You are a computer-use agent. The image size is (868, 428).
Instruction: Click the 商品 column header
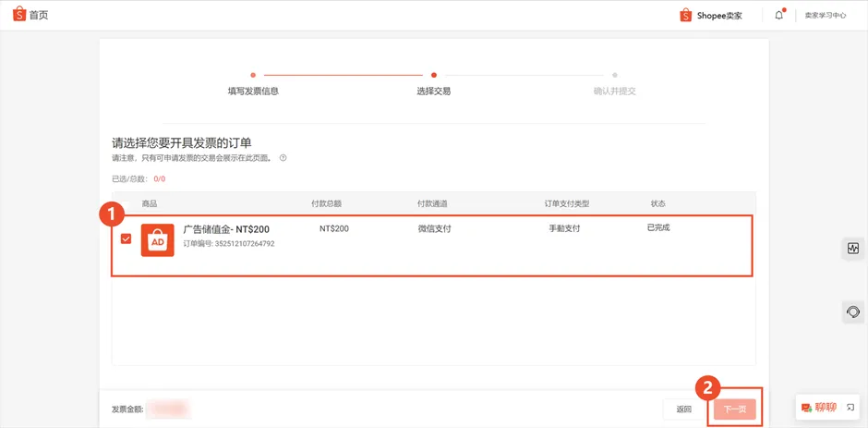coord(150,203)
